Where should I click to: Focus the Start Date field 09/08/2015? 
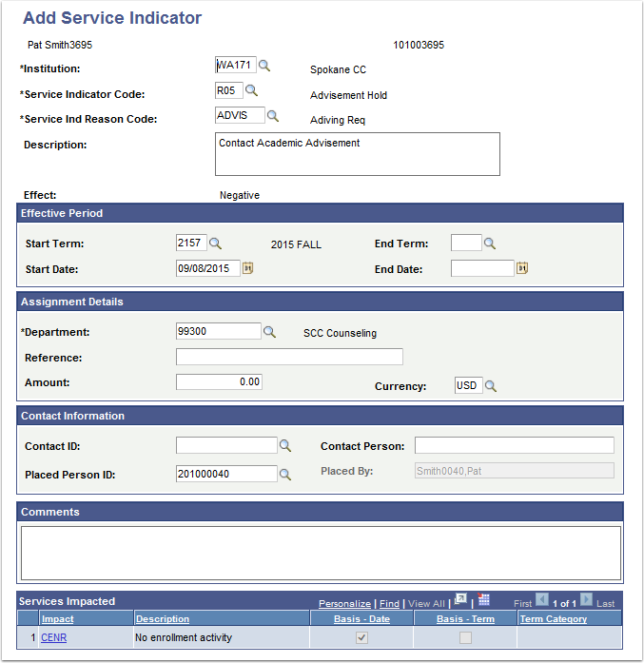point(208,268)
